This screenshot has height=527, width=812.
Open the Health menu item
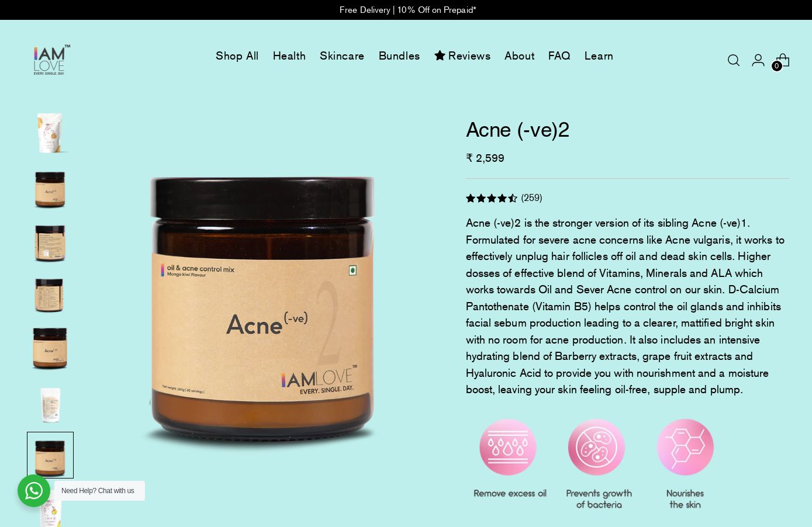289,56
